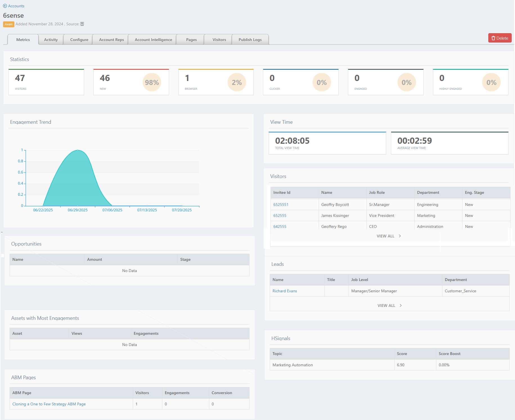Click the Total View Time 02:08:05 card
Screen dimensions: 515x420
coord(327,143)
